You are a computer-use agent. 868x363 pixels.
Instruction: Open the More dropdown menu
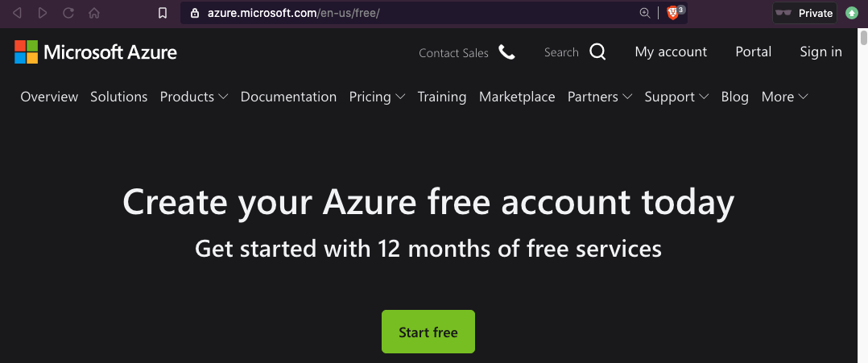coord(784,97)
